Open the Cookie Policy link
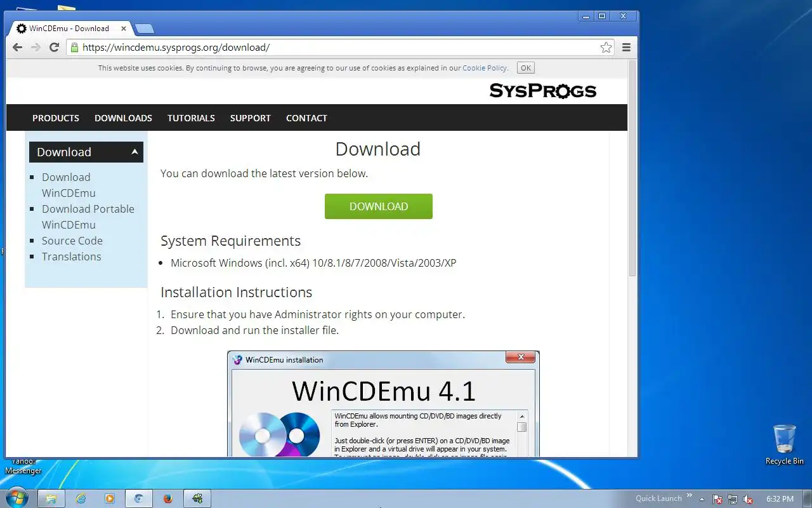 click(x=485, y=68)
